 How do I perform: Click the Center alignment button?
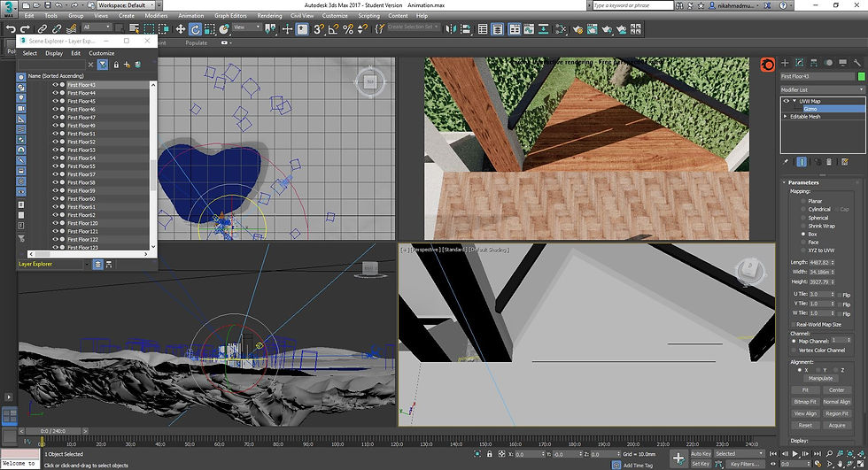click(837, 390)
